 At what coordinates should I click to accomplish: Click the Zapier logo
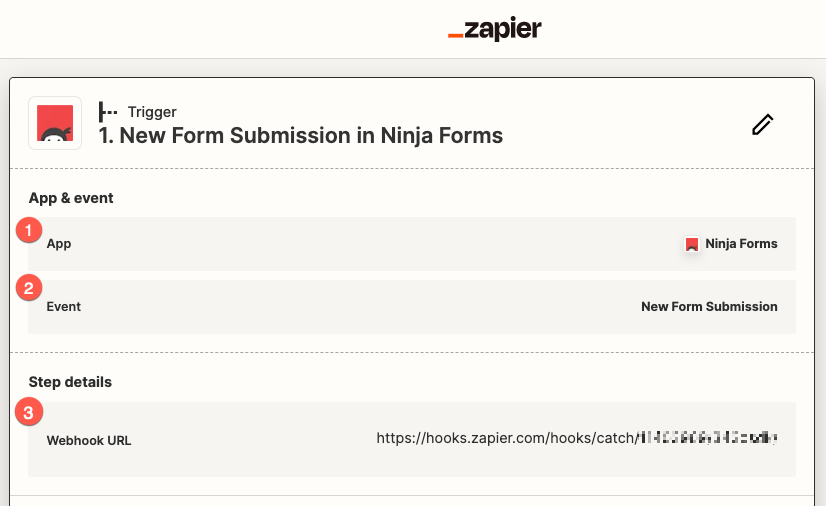[x=494, y=30]
